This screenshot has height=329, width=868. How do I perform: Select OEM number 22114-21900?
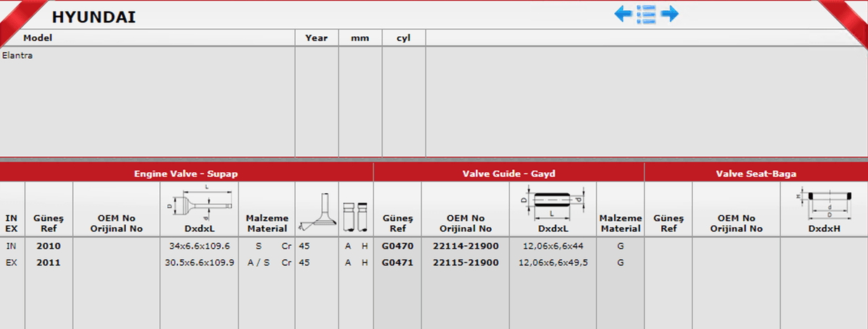(465, 246)
